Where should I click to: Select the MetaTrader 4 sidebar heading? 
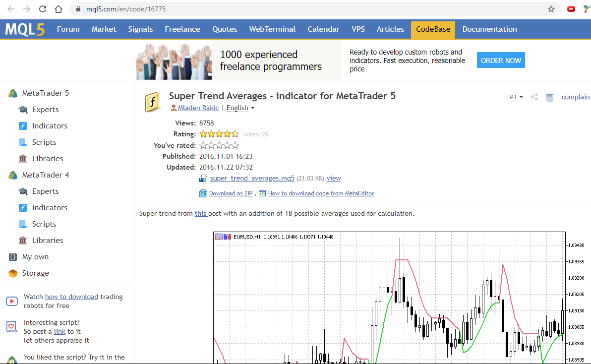46,175
